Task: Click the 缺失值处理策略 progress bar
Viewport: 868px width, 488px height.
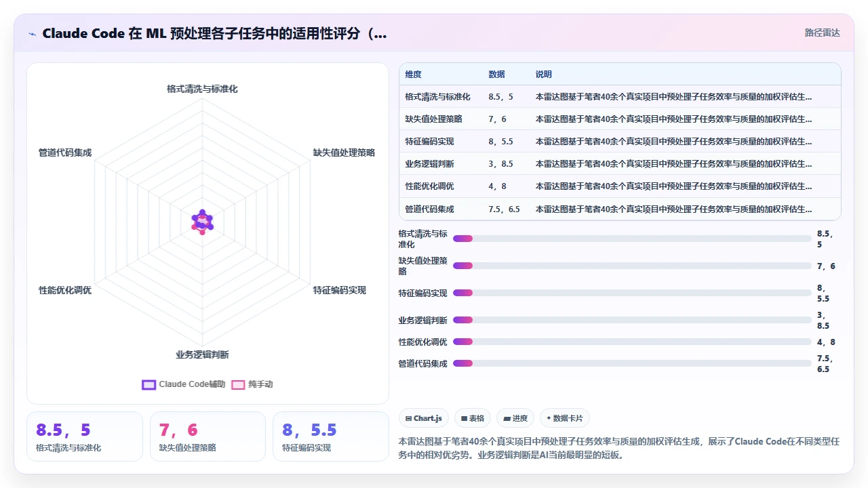Action: pos(632,266)
